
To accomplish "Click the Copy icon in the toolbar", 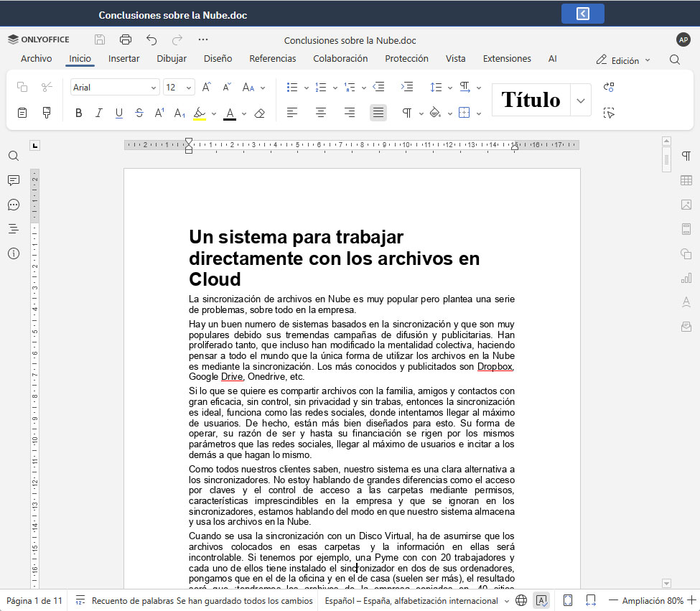I will tap(22, 87).
